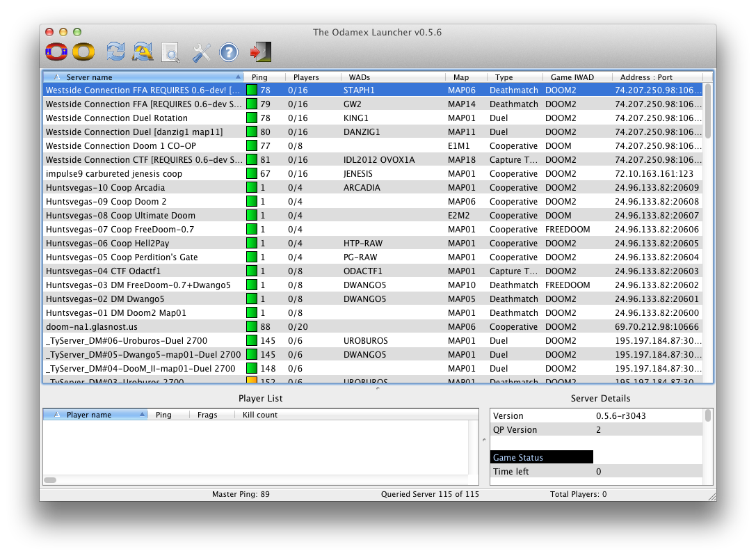Sort server list by Ping column header
Screen dimensions: 756x556
pyautogui.click(x=259, y=77)
